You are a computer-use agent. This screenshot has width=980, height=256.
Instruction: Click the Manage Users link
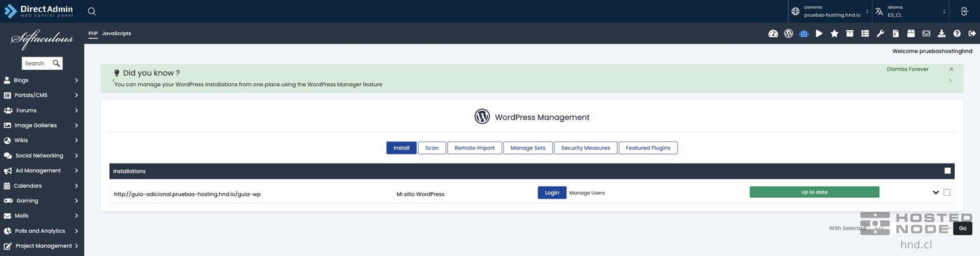[x=587, y=193]
